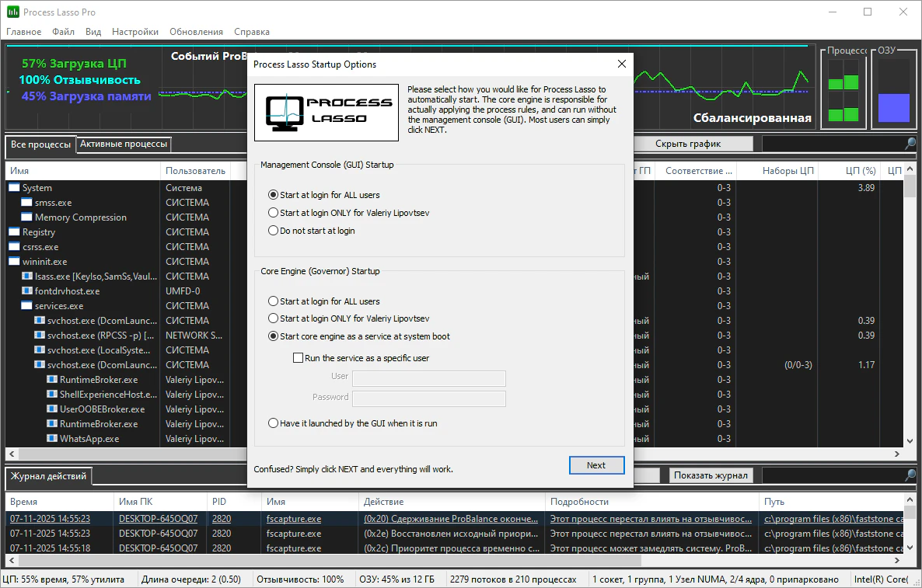Click the Сбалансированная power plan label

coord(752,118)
